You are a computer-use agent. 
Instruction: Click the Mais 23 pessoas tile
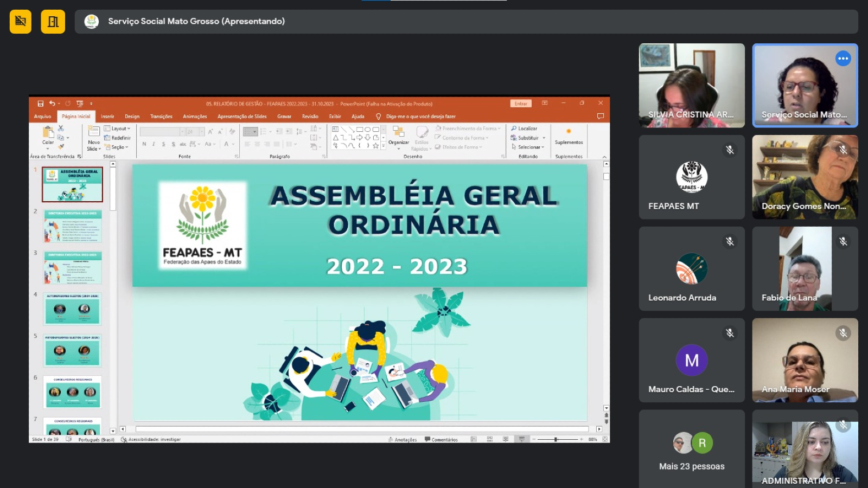coord(692,448)
